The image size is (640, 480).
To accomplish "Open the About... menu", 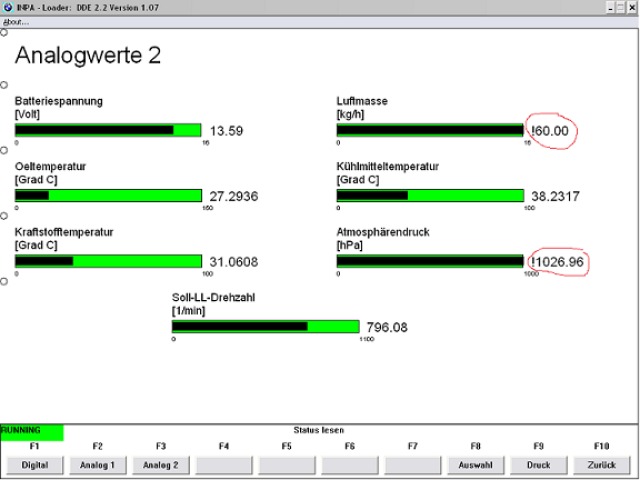I will point(16,21).
